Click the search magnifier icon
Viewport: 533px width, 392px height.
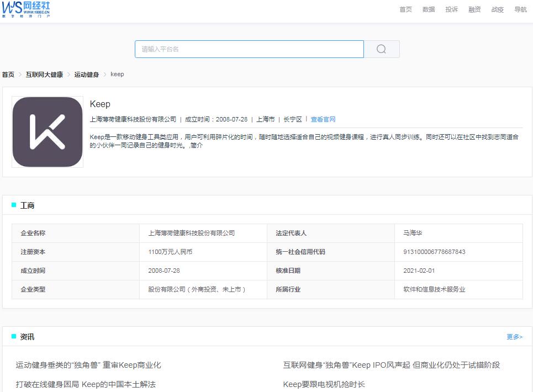tap(381, 49)
